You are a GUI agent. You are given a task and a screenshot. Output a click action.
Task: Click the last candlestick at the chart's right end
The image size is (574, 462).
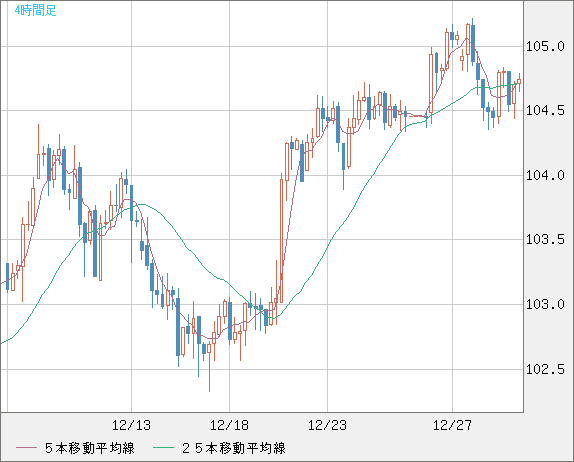(519, 82)
